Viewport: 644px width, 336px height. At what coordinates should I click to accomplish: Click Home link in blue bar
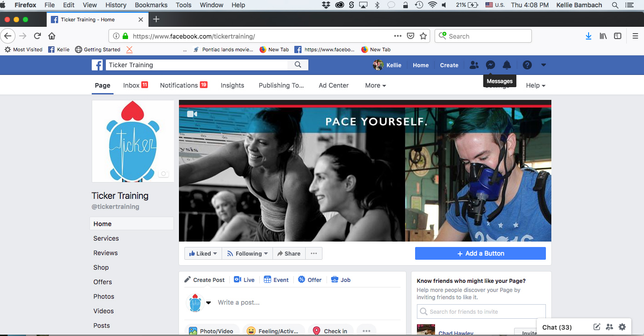coord(421,65)
